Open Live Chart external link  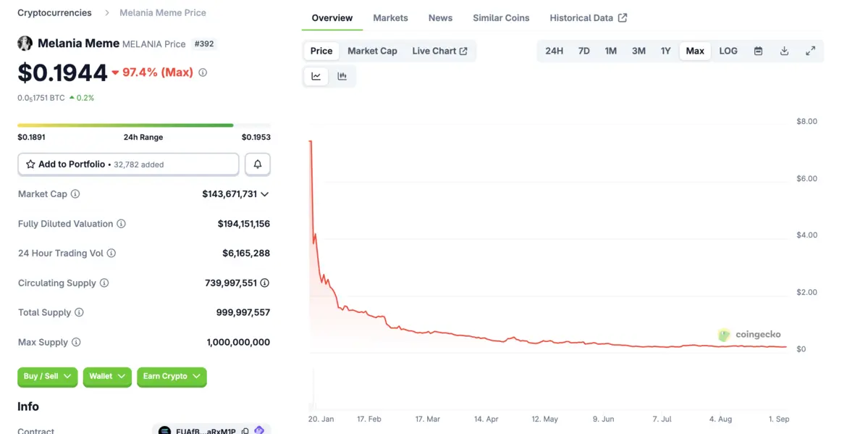(439, 51)
